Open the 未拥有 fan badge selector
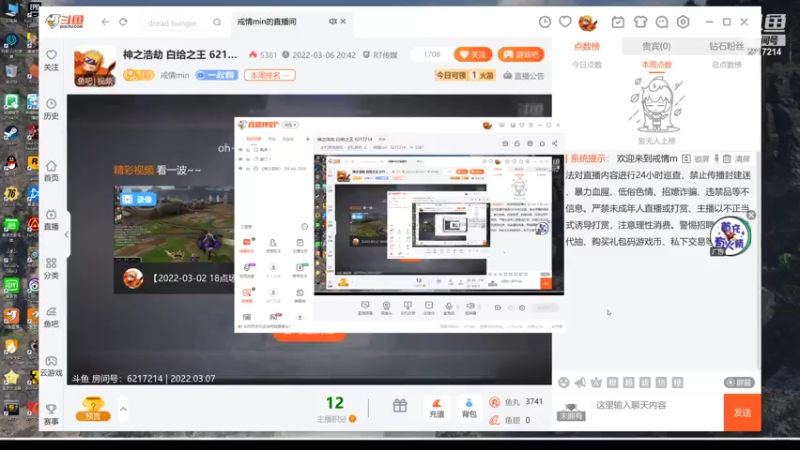 pyautogui.click(x=570, y=412)
